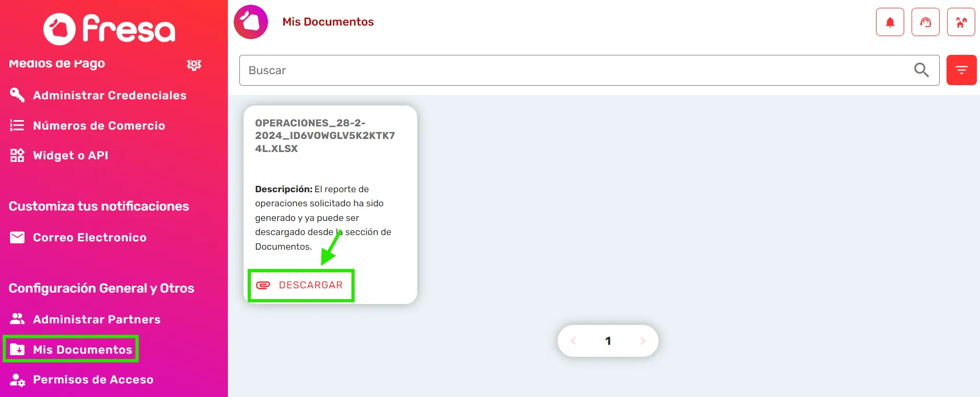Click the key icon for Administrar Credenciales
The width and height of the screenshot is (980, 397).
pos(17,95)
